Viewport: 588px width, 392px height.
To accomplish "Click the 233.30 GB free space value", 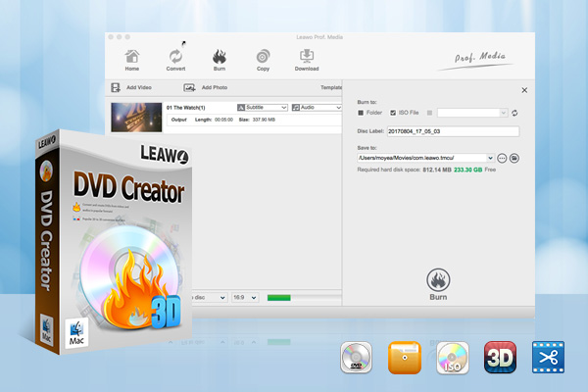I will tap(468, 170).
